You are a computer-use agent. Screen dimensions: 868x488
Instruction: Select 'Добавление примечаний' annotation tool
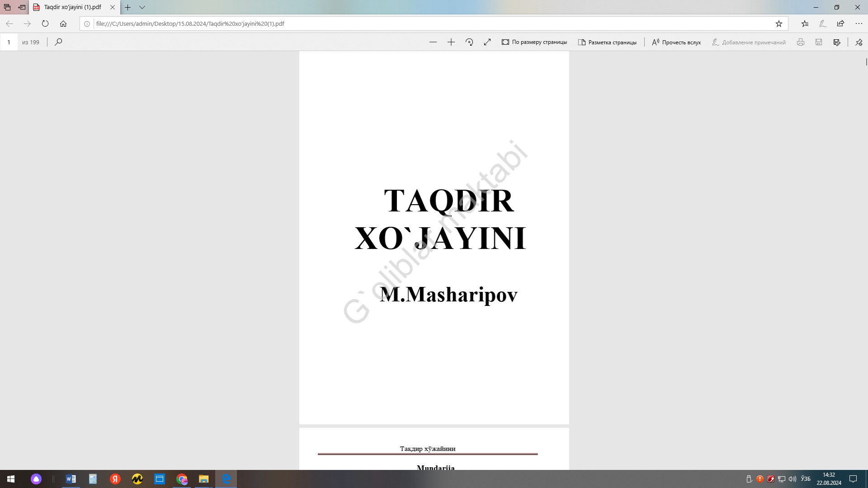[749, 42]
